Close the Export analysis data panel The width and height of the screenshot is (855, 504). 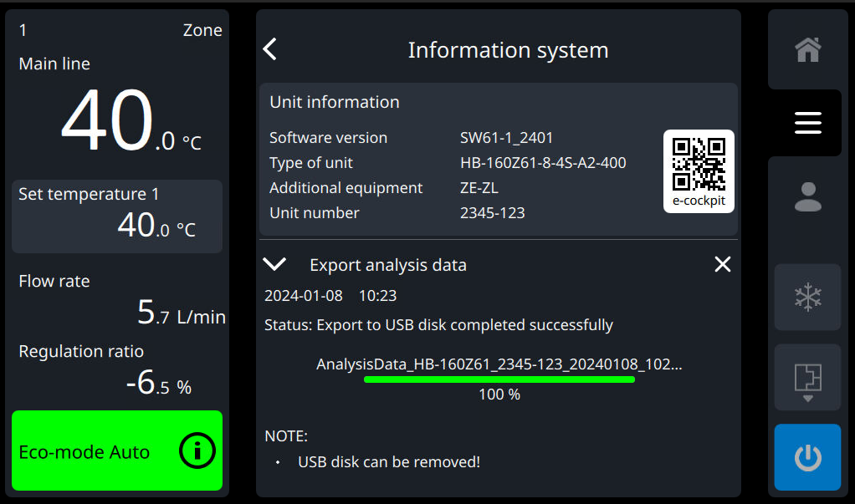(723, 265)
